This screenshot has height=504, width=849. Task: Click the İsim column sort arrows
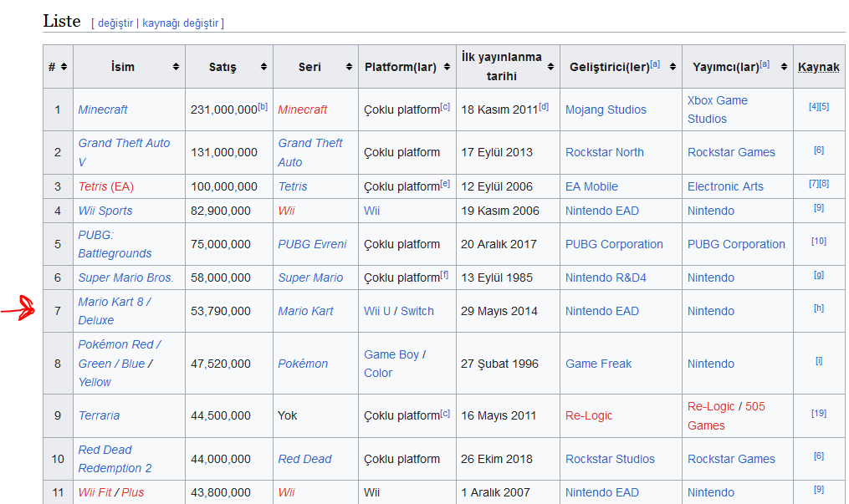(x=176, y=67)
